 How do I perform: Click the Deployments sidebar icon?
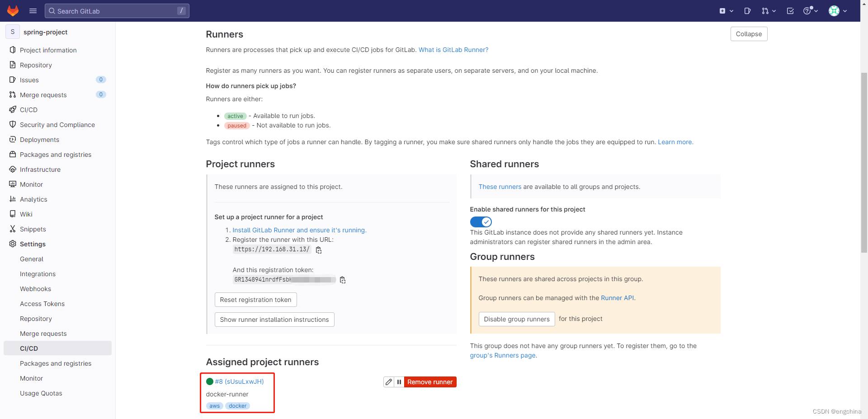coord(13,139)
